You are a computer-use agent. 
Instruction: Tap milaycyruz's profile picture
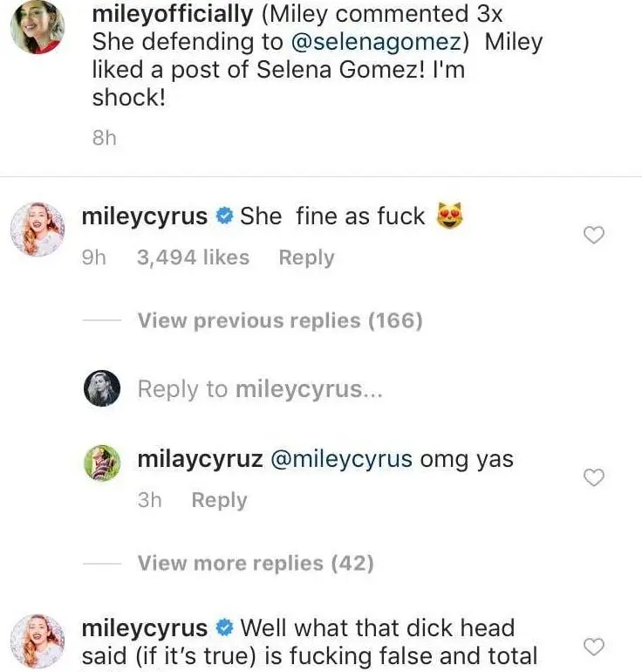101,463
